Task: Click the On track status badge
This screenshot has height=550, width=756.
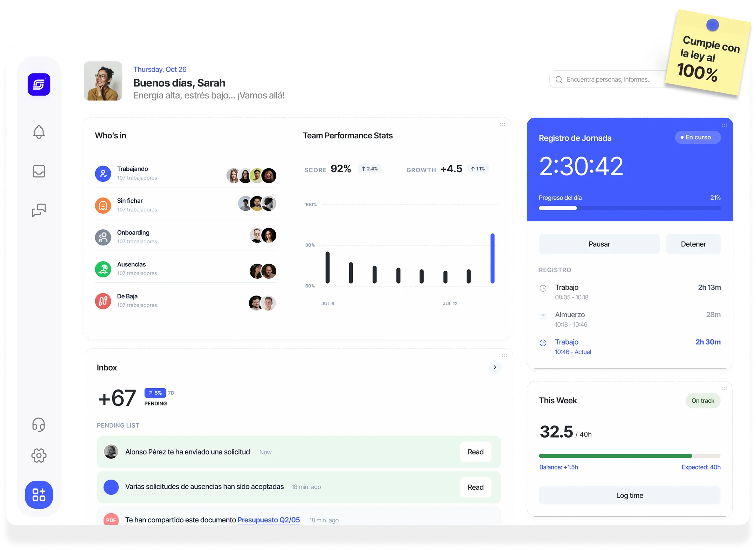Action: tap(703, 401)
